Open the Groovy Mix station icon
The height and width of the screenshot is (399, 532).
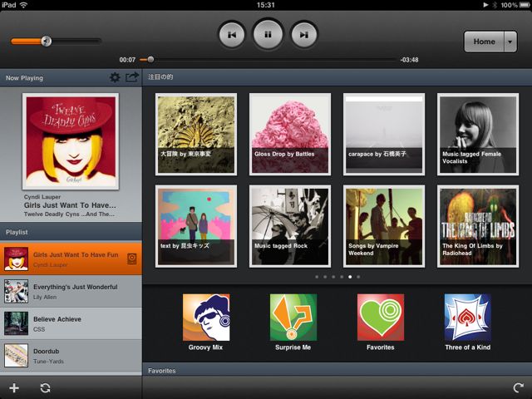tap(206, 318)
